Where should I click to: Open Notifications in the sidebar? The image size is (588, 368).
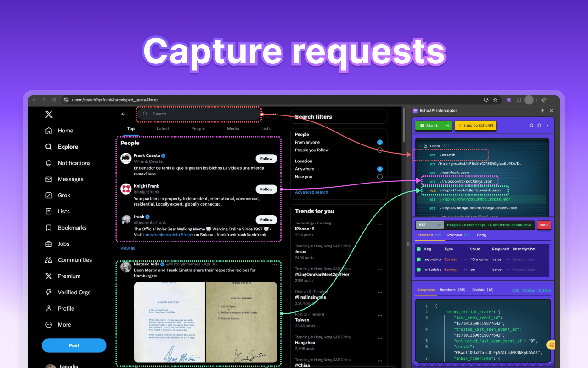pyautogui.click(x=68, y=163)
